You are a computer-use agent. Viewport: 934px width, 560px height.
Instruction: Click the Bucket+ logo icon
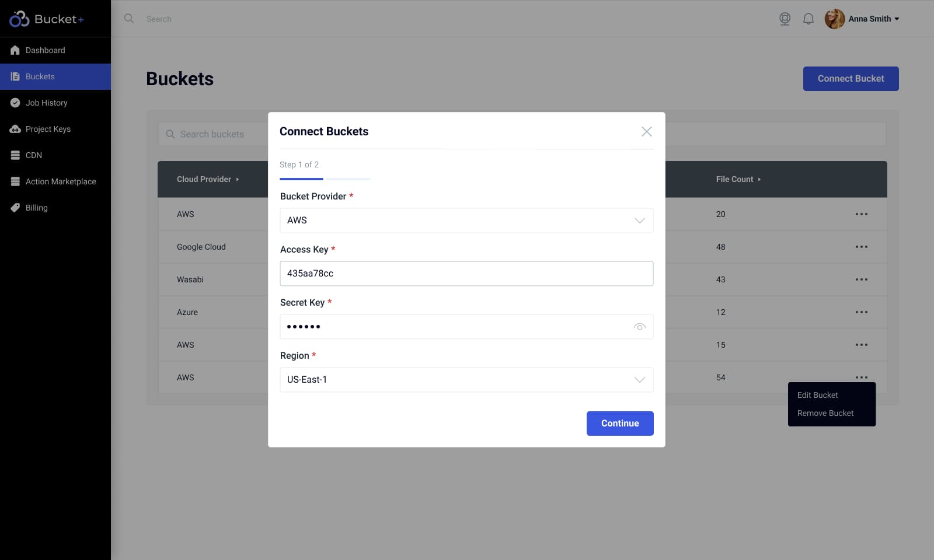click(x=19, y=19)
